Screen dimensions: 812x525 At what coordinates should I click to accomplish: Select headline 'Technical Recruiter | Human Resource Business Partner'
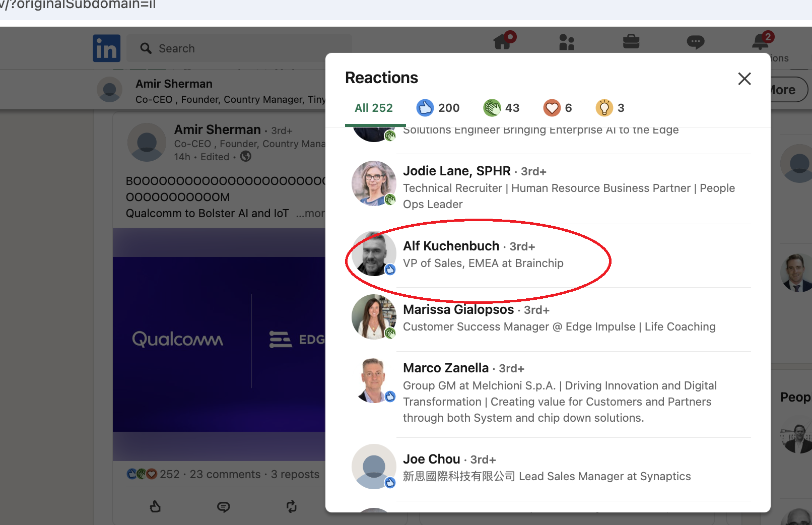tap(547, 188)
